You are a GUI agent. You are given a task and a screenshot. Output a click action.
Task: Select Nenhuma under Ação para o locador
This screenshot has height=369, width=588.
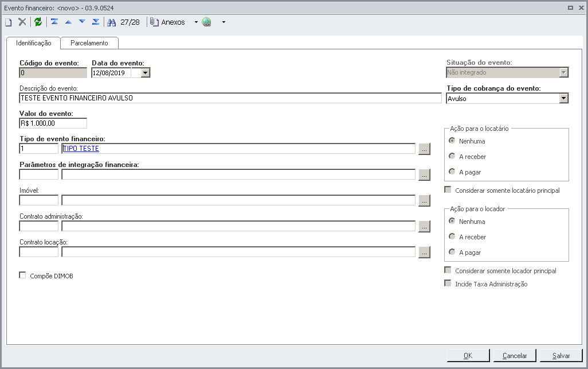coord(452,221)
